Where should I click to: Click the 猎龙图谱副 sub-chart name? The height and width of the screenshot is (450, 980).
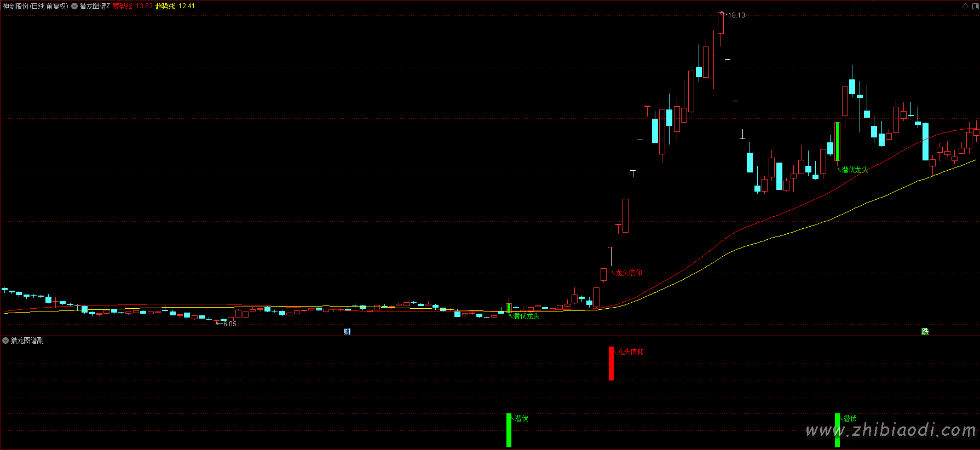coord(27,341)
